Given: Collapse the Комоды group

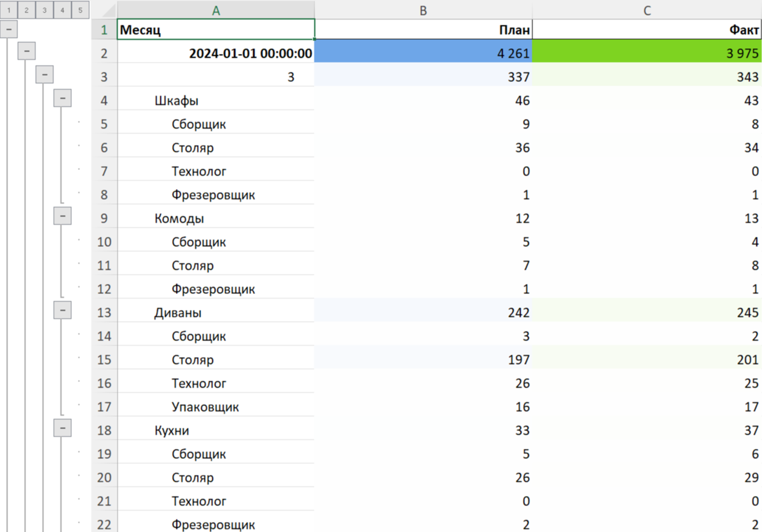Looking at the screenshot, I should (62, 216).
